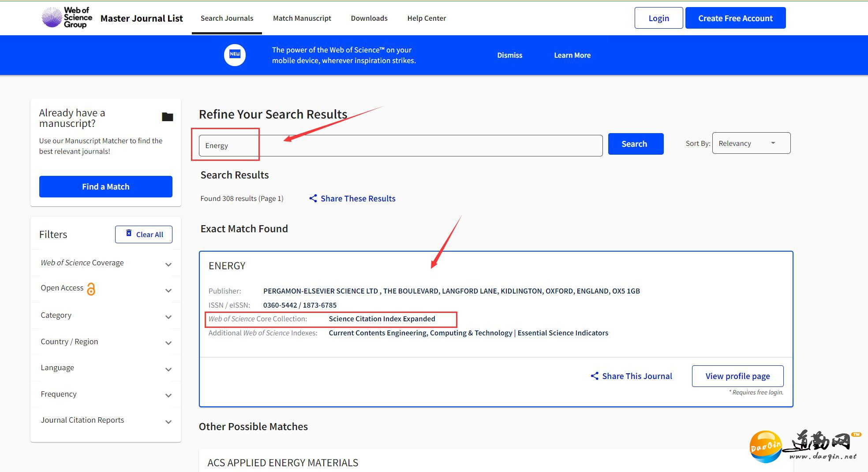Click the ENERGY journal title

point(227,266)
